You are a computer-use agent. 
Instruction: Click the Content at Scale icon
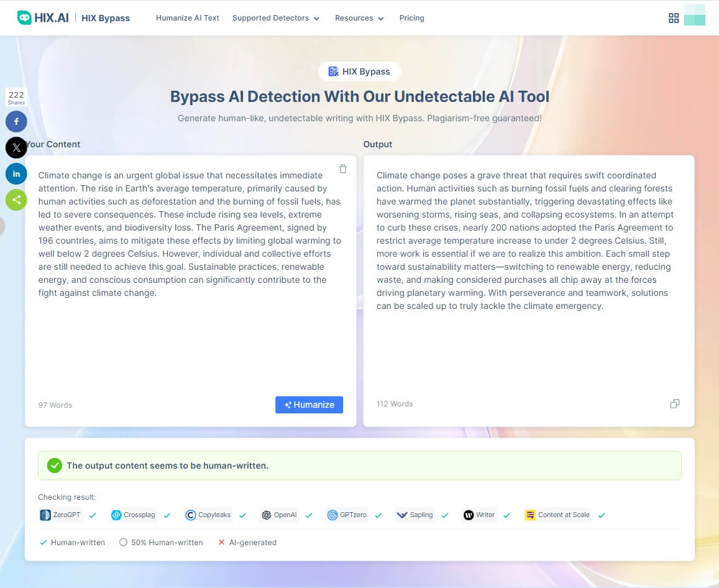(x=530, y=515)
